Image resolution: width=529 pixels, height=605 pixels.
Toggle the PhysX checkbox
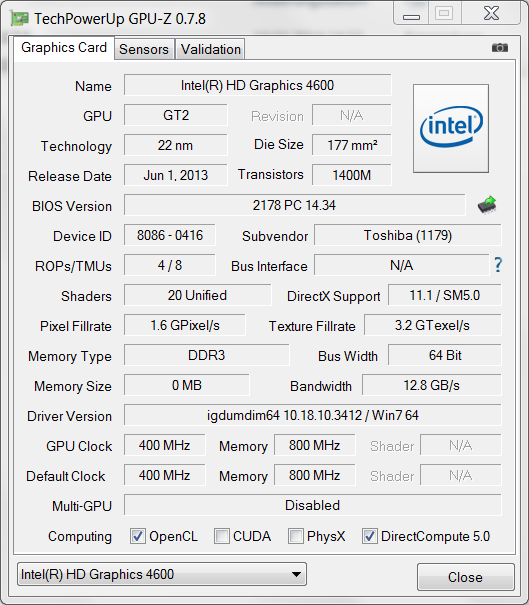click(296, 536)
